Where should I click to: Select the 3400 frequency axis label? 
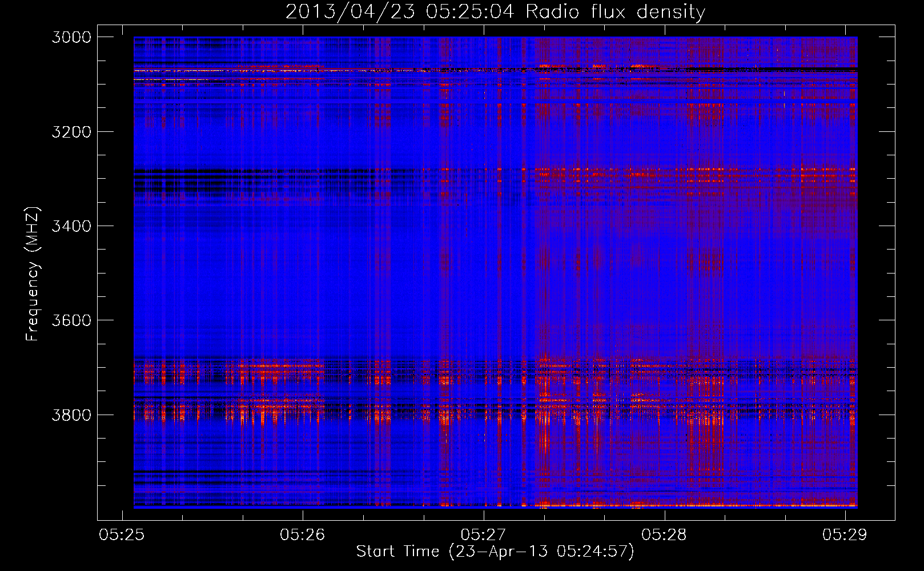pyautogui.click(x=71, y=226)
